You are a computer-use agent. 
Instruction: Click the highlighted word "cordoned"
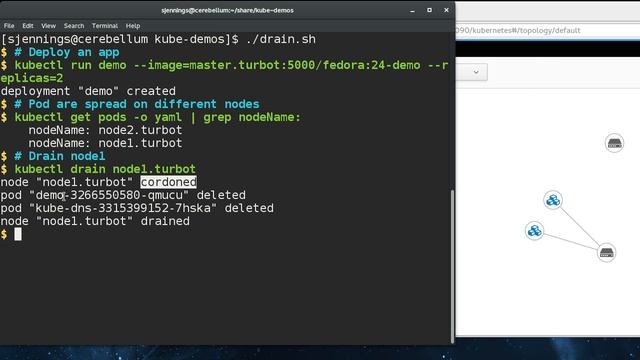169,182
